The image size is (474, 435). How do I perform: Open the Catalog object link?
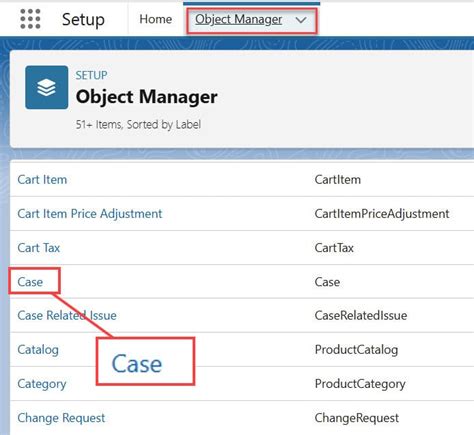point(38,350)
